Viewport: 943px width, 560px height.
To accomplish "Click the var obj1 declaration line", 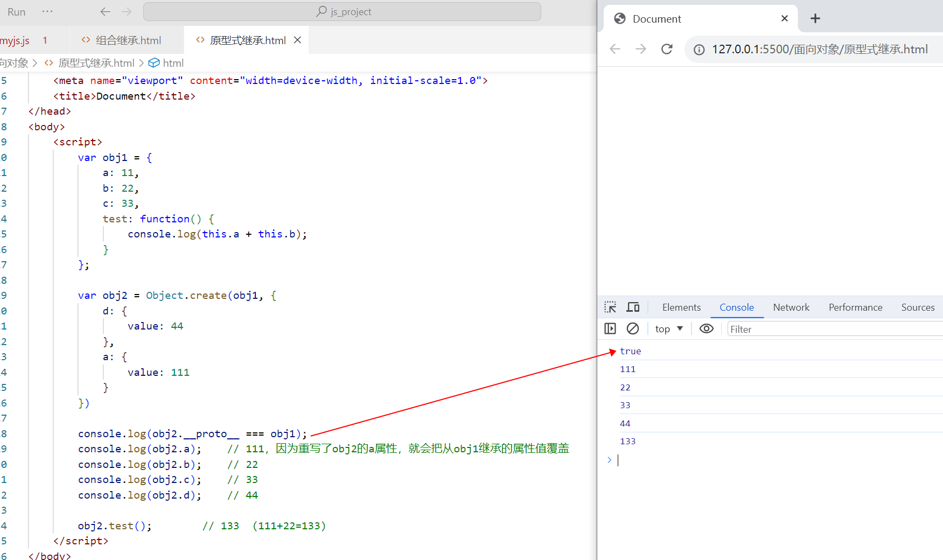I will [115, 158].
